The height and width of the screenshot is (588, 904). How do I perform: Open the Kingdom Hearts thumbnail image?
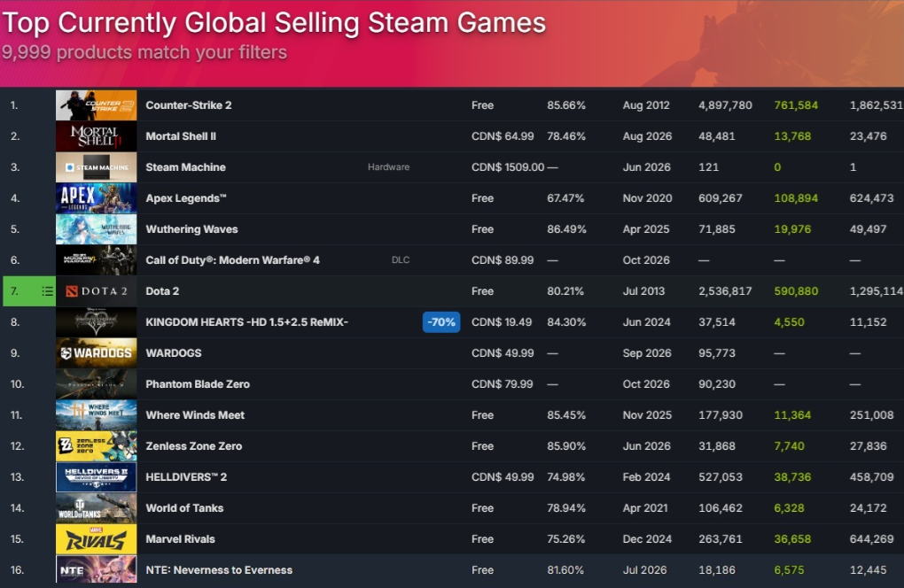[x=97, y=322]
